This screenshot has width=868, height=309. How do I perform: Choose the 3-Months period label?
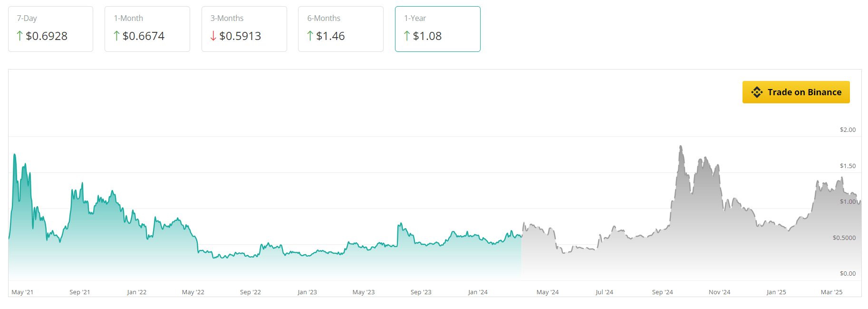point(227,18)
